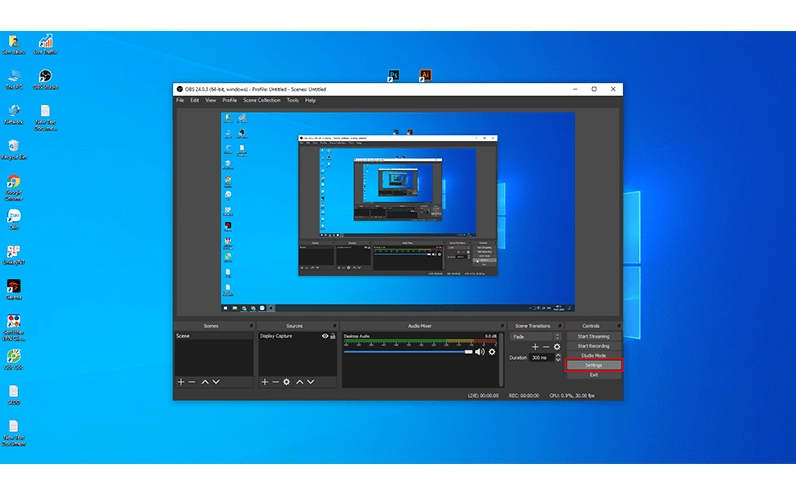796x496 pixels.
Task: Click the transition Duration spinner arrows
Action: pyautogui.click(x=558, y=357)
